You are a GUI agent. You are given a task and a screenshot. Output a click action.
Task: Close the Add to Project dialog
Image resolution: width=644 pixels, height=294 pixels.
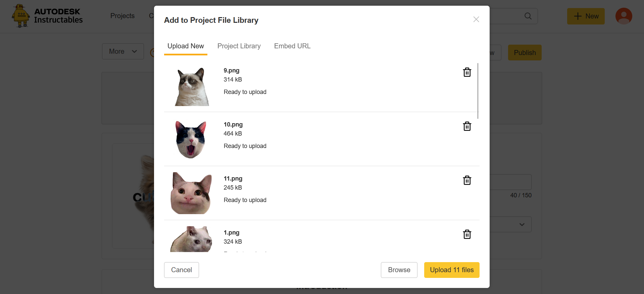point(476,19)
